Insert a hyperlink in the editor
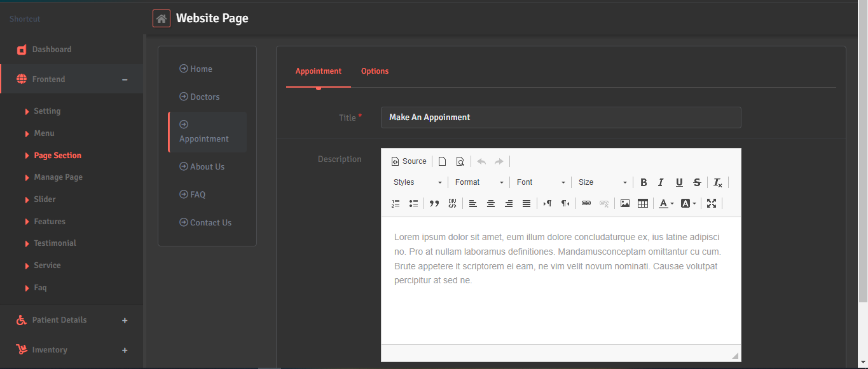The width and height of the screenshot is (868, 369). [x=586, y=203]
